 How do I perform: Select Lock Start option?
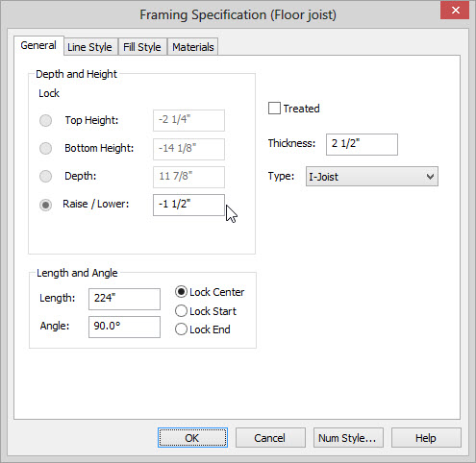[x=181, y=311]
